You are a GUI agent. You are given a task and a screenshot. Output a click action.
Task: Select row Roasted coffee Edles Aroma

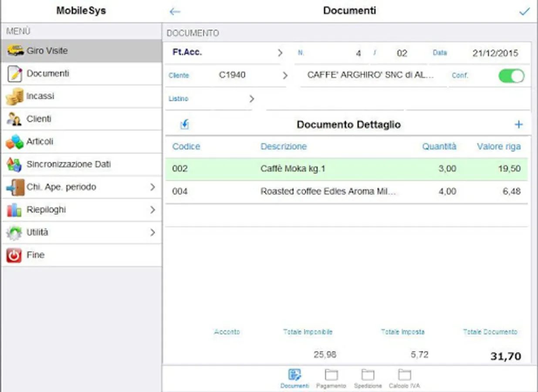[346, 192]
